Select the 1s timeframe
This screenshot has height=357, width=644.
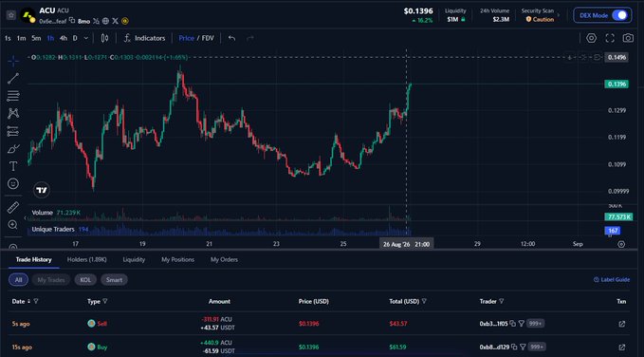point(8,38)
